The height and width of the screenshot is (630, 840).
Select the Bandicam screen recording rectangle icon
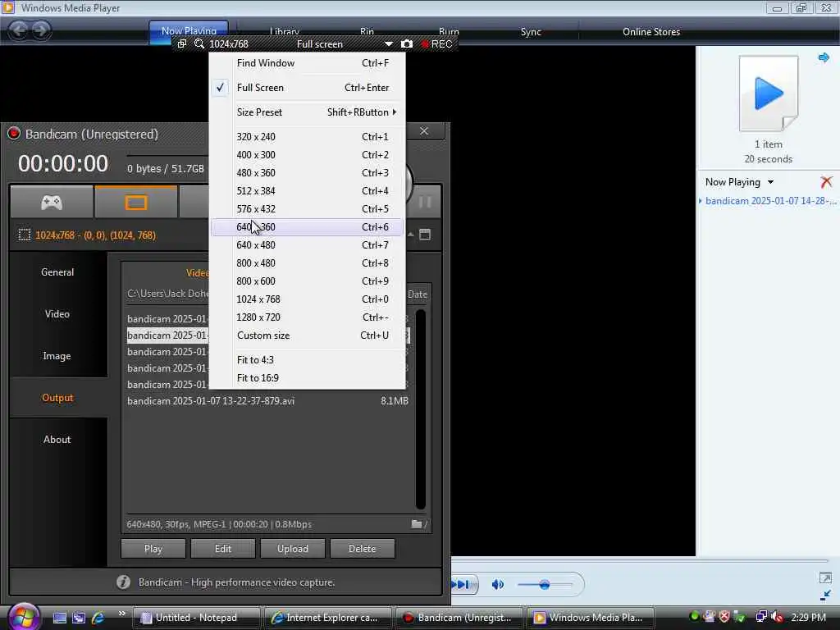135,202
